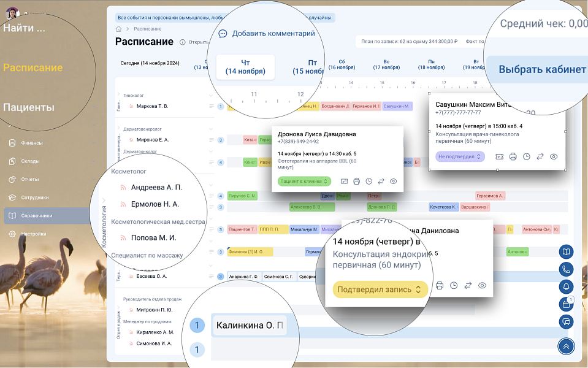Click the phone floating button at right
588x368 pixels.
pos(566,269)
